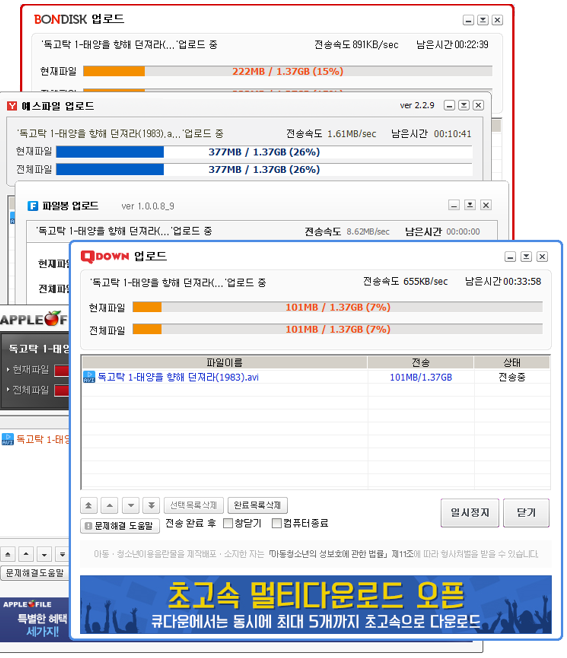Click the move-to-top arrow in QDown
Image resolution: width=567 pixels, height=658 pixels.
pos(89,505)
